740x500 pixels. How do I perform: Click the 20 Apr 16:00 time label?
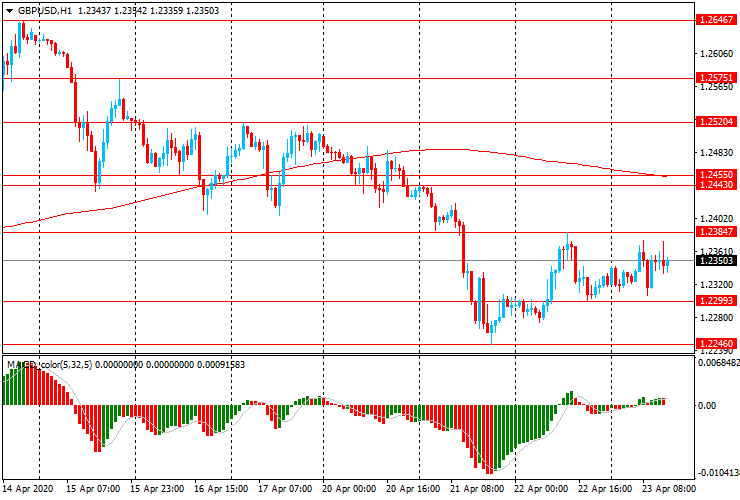tap(413, 489)
